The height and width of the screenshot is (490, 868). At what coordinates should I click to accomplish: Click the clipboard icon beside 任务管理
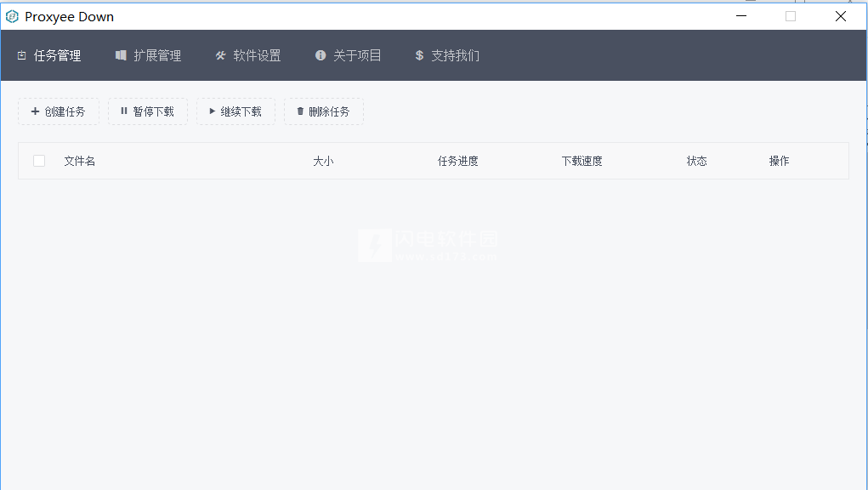tap(22, 56)
